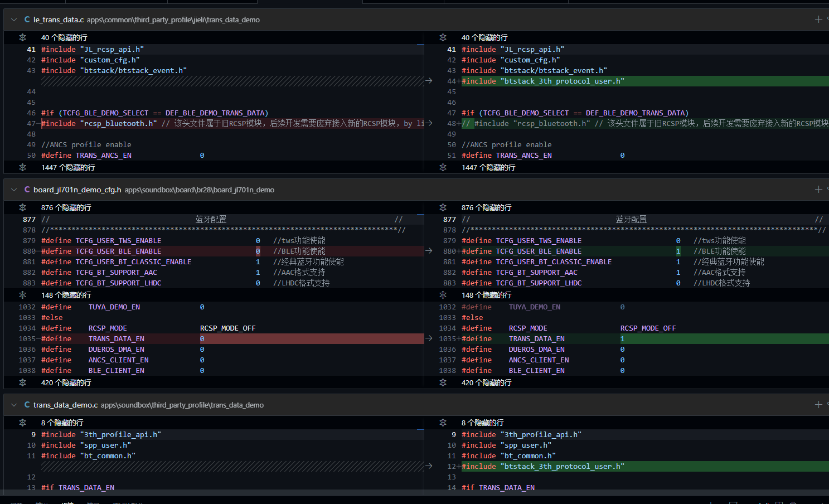
Task: Click the C file icon beside trans_data_demo.c
Action: [27, 405]
